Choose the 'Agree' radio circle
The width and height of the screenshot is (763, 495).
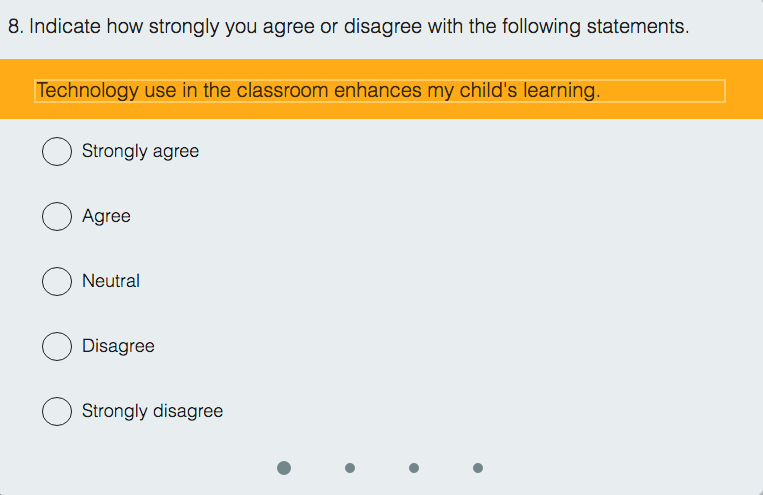coord(57,216)
